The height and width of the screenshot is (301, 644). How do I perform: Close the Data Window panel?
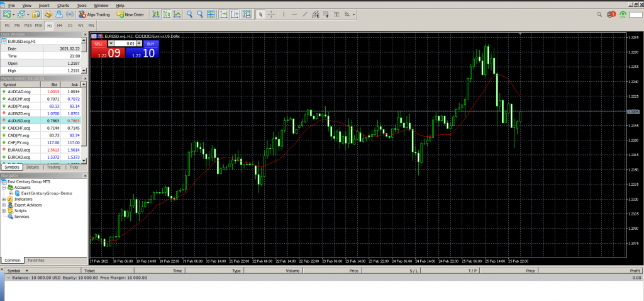click(x=86, y=35)
